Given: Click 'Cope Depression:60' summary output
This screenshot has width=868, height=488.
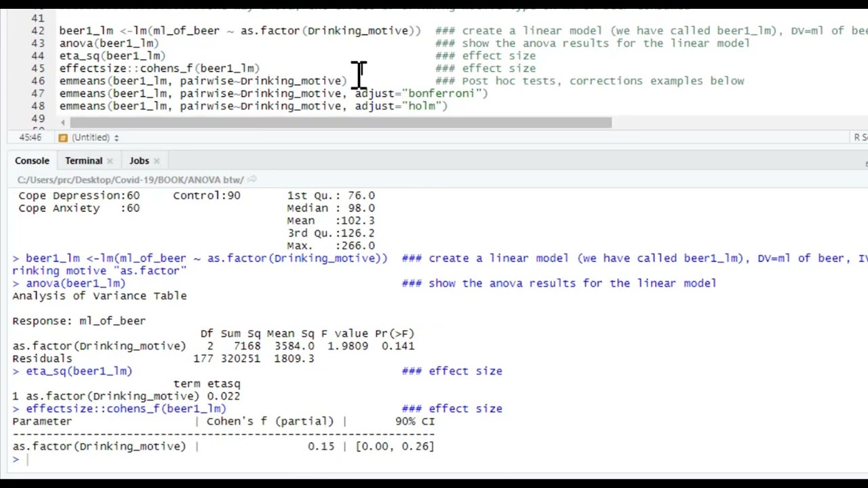Looking at the screenshot, I should click(79, 196).
